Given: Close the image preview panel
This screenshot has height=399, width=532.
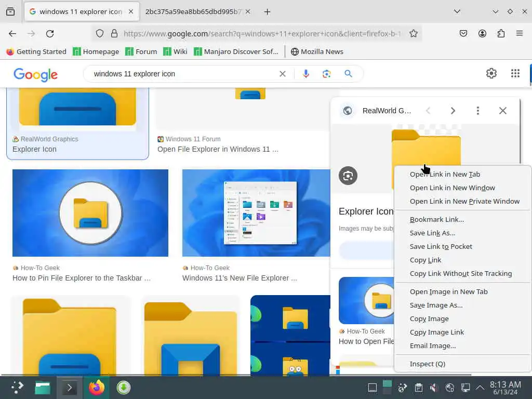Looking at the screenshot, I should pos(503,111).
